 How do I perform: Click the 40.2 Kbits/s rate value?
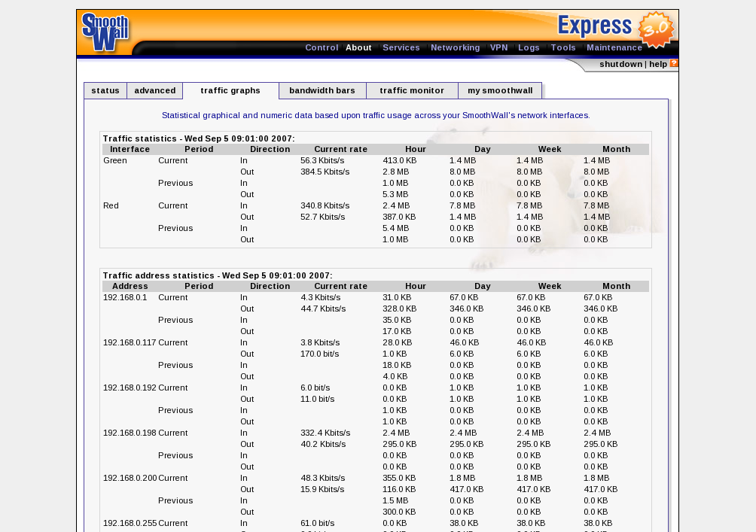[323, 444]
